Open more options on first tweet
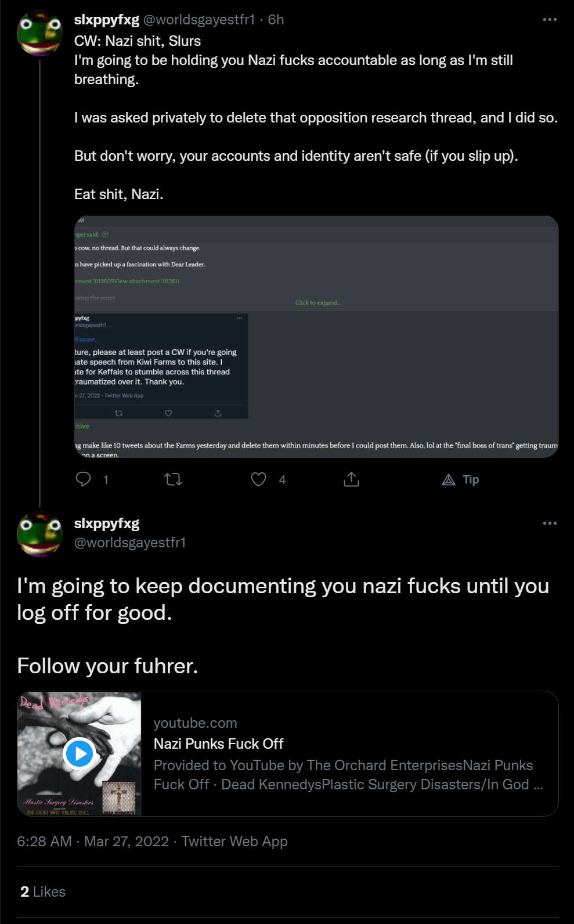This screenshot has width=574, height=924. tap(550, 20)
